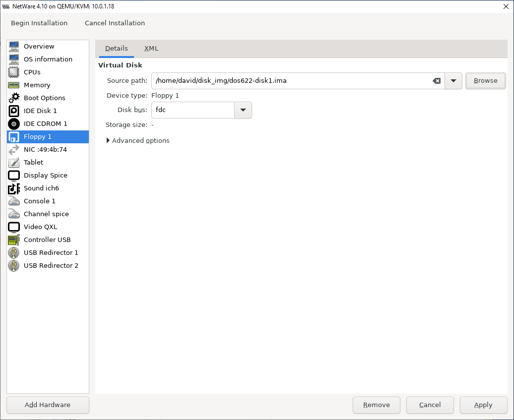Click the "Disk bus:" label
514x420 pixels.
click(x=132, y=110)
